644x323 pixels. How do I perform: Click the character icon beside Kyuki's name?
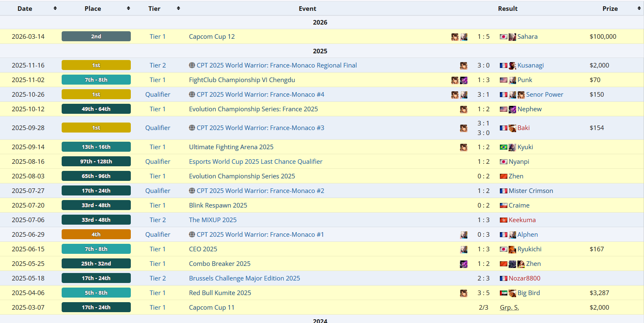[512, 147]
